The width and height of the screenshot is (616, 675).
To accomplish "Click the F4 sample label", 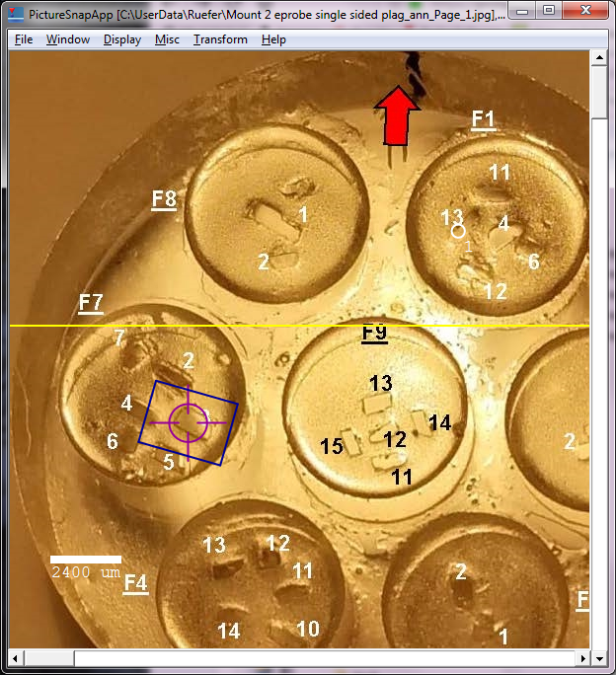I will tap(135, 583).
